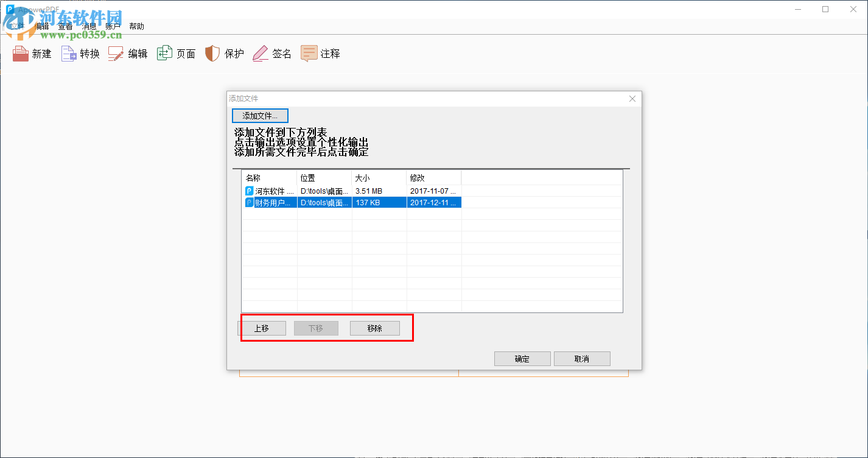
Task: Sort by the 大小 column header
Action: [363, 177]
